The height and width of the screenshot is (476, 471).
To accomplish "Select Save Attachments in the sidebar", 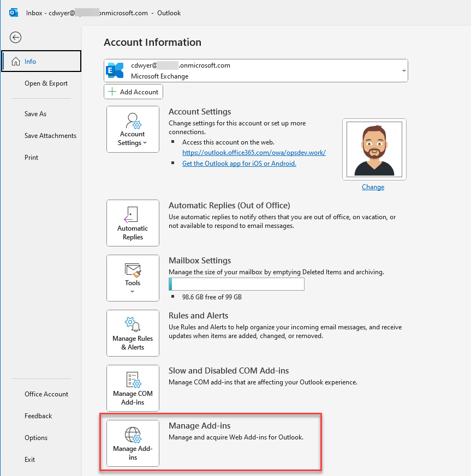I will tap(50, 136).
